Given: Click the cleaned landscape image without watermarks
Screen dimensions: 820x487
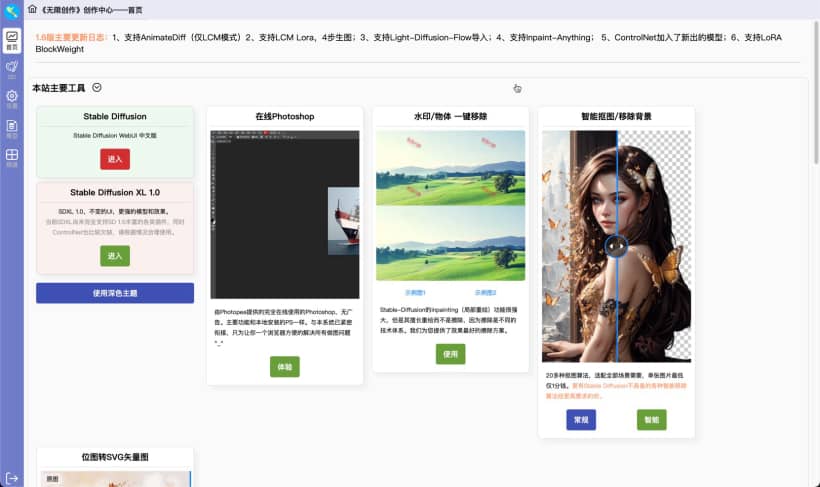Looking at the screenshot, I should point(450,243).
